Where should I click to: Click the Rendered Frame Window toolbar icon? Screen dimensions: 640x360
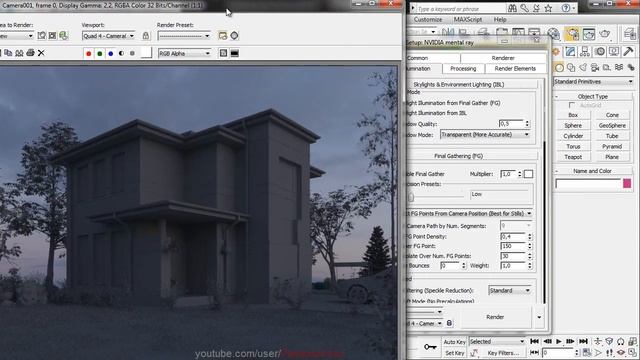(589, 34)
